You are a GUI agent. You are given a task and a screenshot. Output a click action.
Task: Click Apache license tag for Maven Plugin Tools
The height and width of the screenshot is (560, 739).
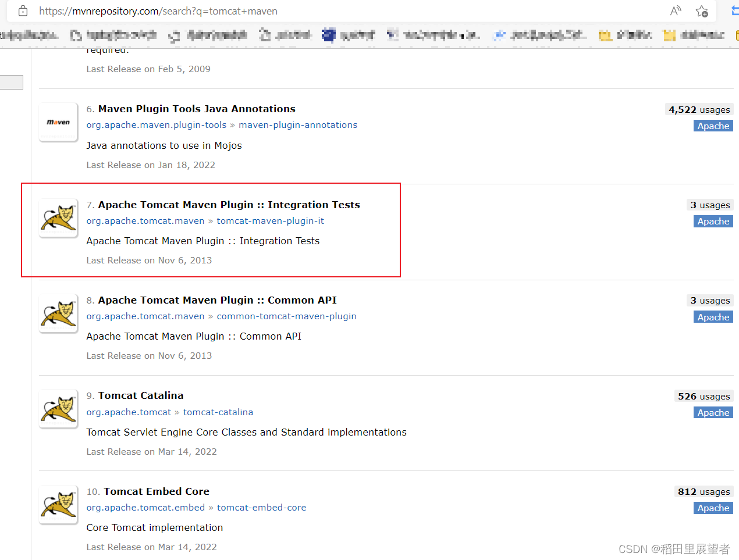(713, 126)
